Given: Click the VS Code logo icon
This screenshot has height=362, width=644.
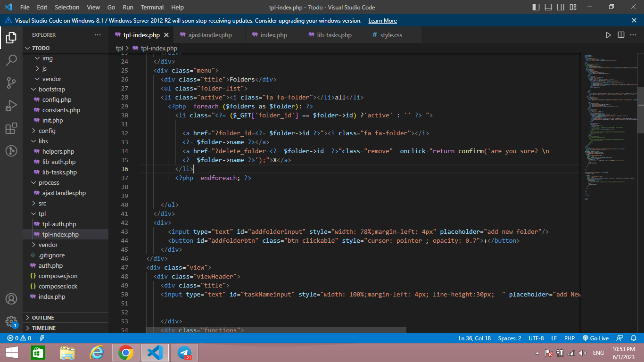Looking at the screenshot, I should pyautogui.click(x=8, y=7).
